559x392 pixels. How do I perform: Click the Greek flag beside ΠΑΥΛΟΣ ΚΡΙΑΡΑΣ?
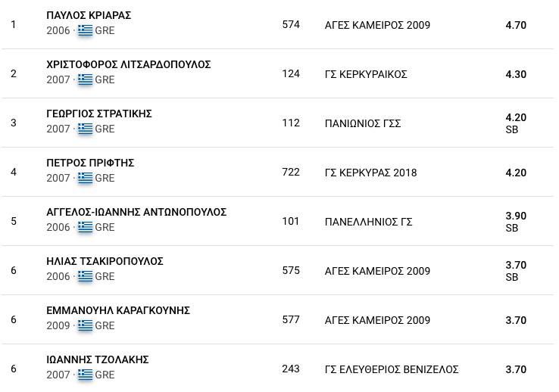85,30
